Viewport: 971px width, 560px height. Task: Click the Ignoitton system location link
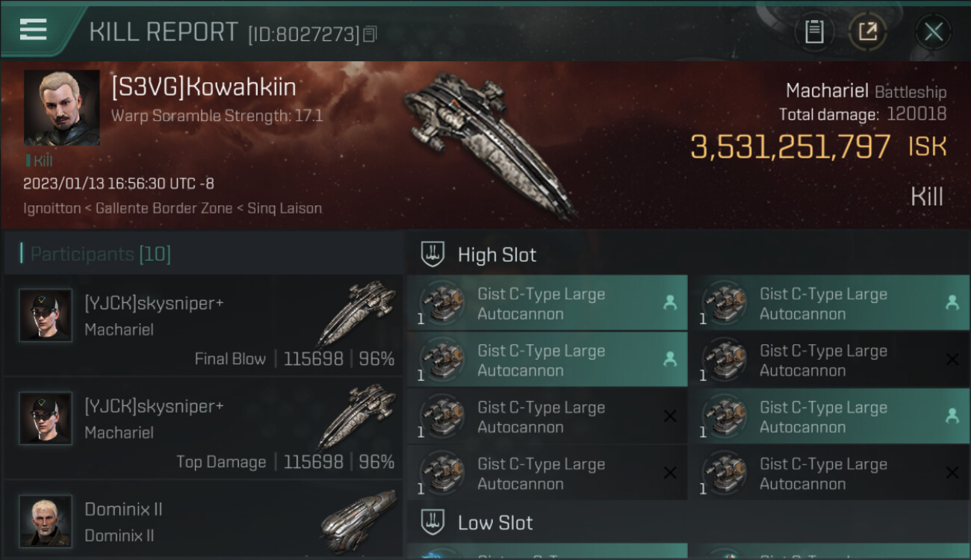[x=52, y=208]
